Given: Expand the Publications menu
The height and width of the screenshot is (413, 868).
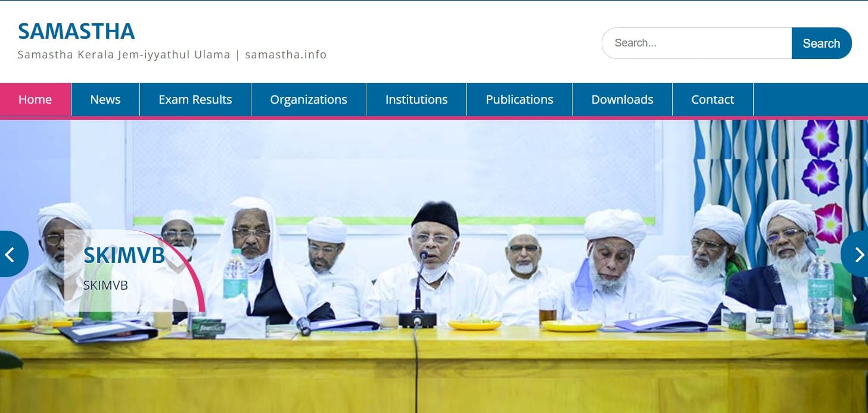Looking at the screenshot, I should 519,100.
